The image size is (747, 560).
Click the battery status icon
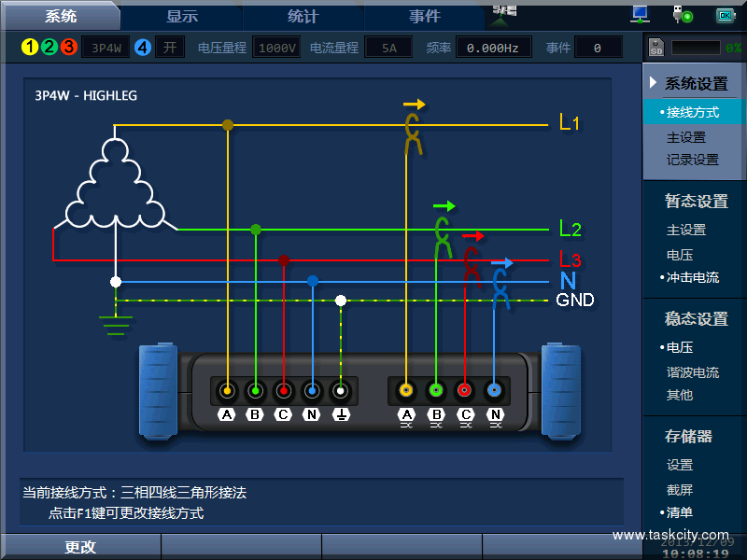click(x=726, y=15)
